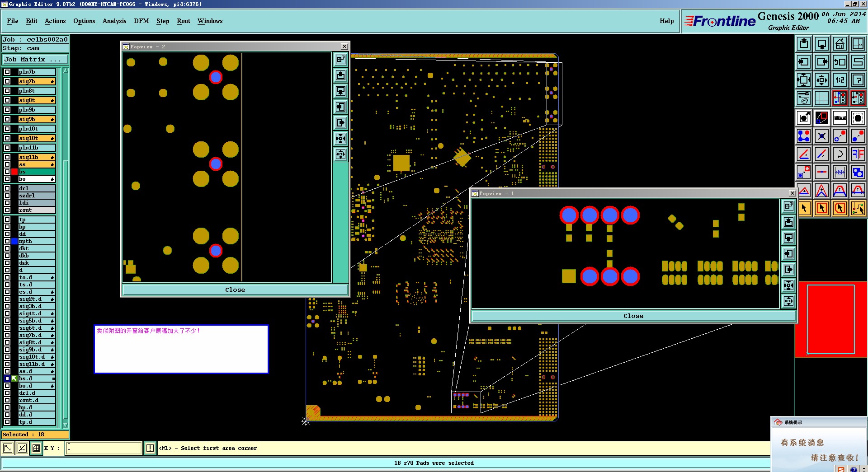The height and width of the screenshot is (472, 868).
Task: Click the system message notification popup
Action: [x=819, y=444]
